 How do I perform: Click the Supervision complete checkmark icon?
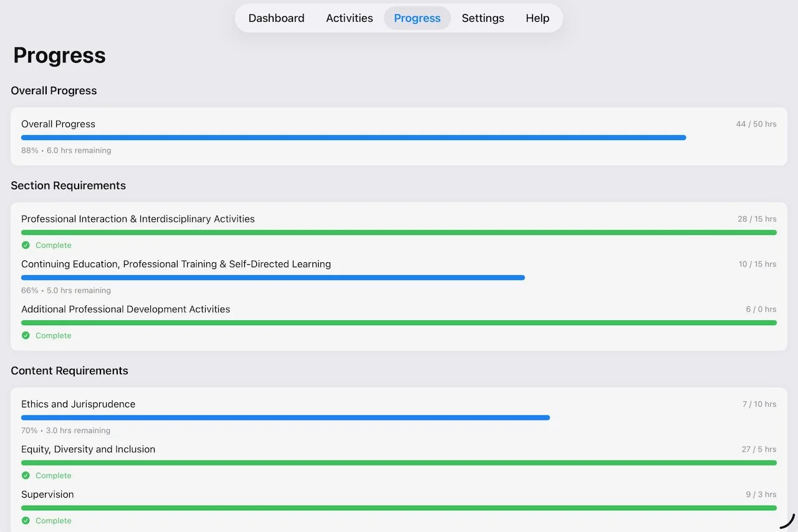point(26,521)
